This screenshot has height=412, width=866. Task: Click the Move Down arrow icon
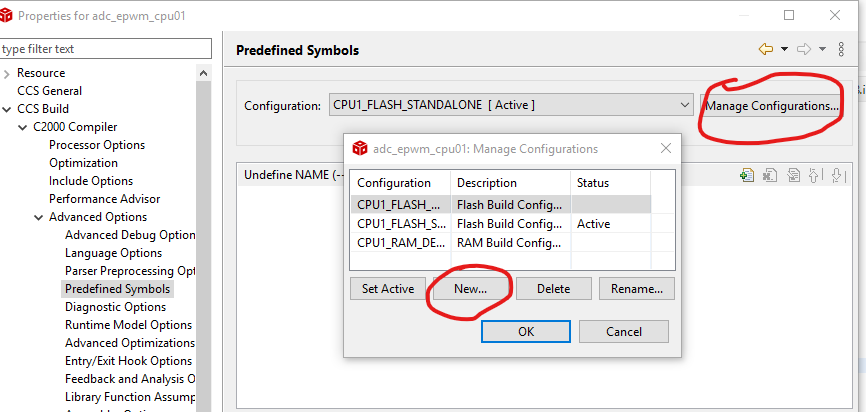[838, 175]
